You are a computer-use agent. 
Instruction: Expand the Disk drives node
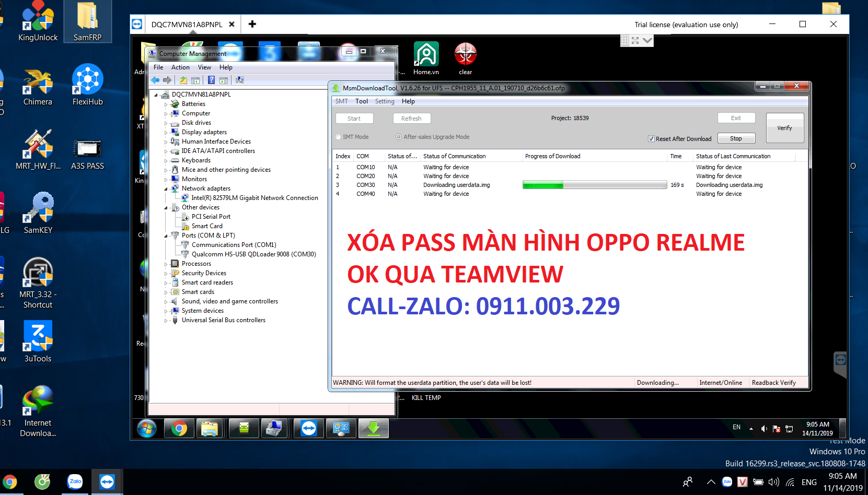166,123
